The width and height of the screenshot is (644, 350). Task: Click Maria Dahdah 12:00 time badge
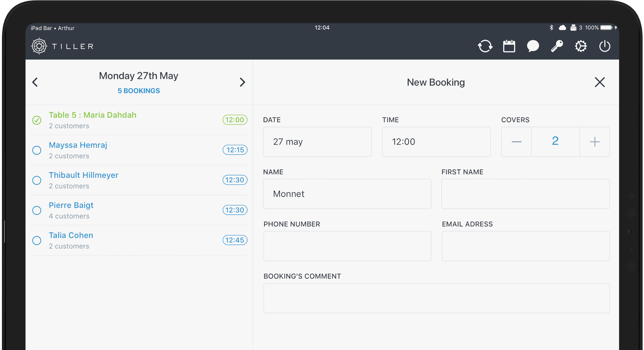click(235, 120)
